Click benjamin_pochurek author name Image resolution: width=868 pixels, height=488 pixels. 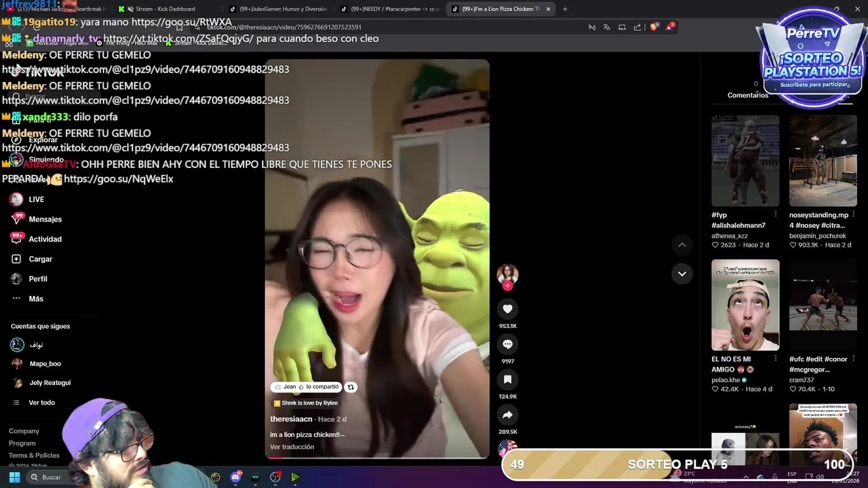(817, 236)
